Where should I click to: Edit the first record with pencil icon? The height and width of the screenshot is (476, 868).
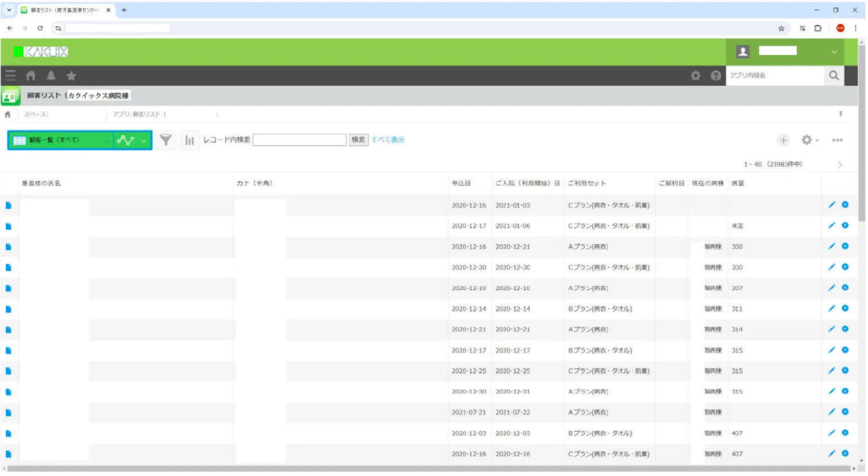tap(832, 205)
